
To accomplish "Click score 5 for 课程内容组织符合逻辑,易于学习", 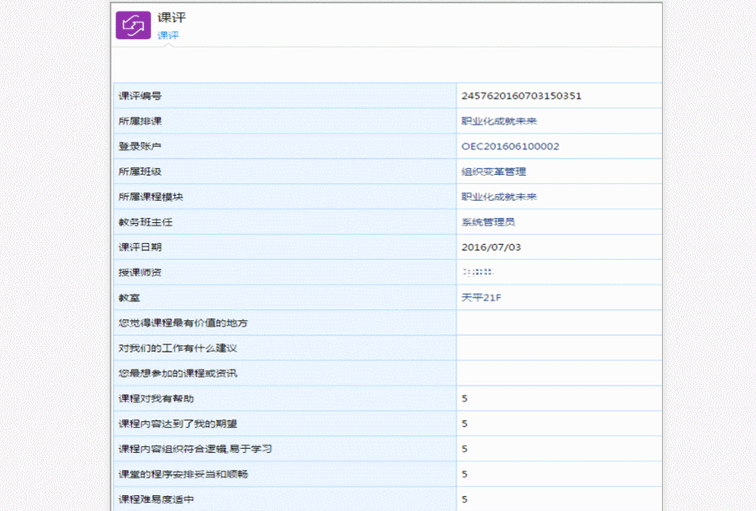I will pyautogui.click(x=465, y=449).
